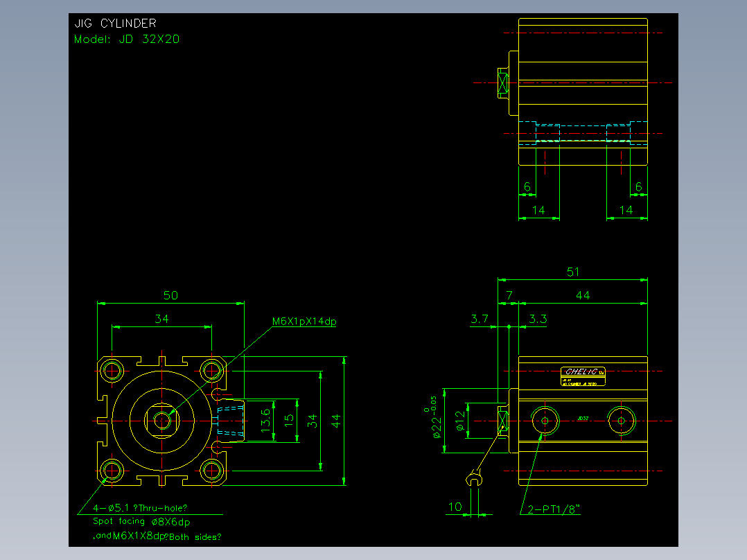Select the 51 overall length dimension
Image resolution: width=747 pixels, height=560 pixels.
click(x=573, y=272)
